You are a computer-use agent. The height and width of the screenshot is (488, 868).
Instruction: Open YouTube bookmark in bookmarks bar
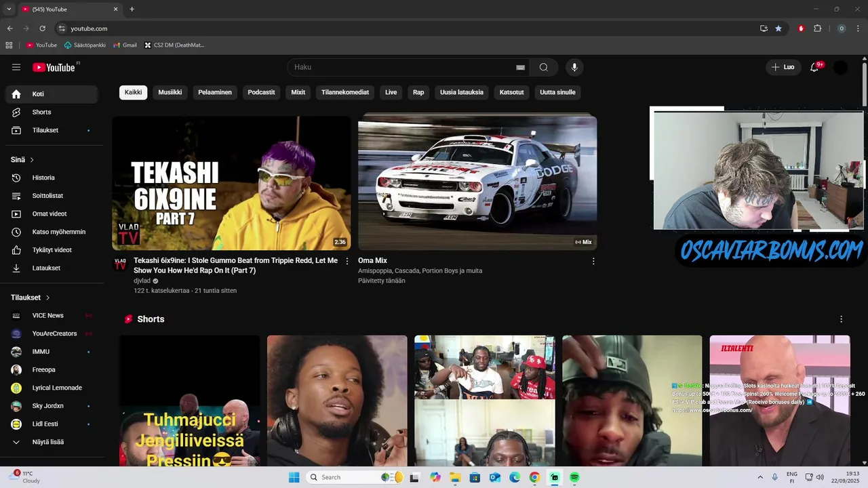click(x=42, y=45)
